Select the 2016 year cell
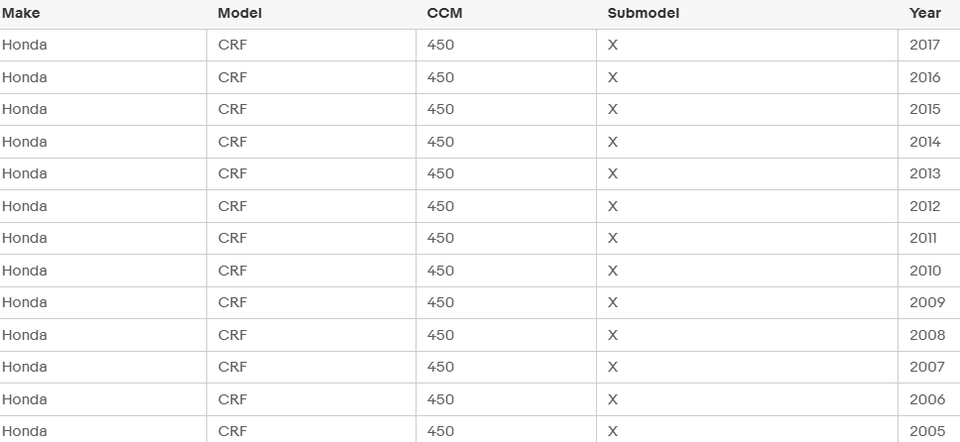The height and width of the screenshot is (442, 960). pos(925,77)
